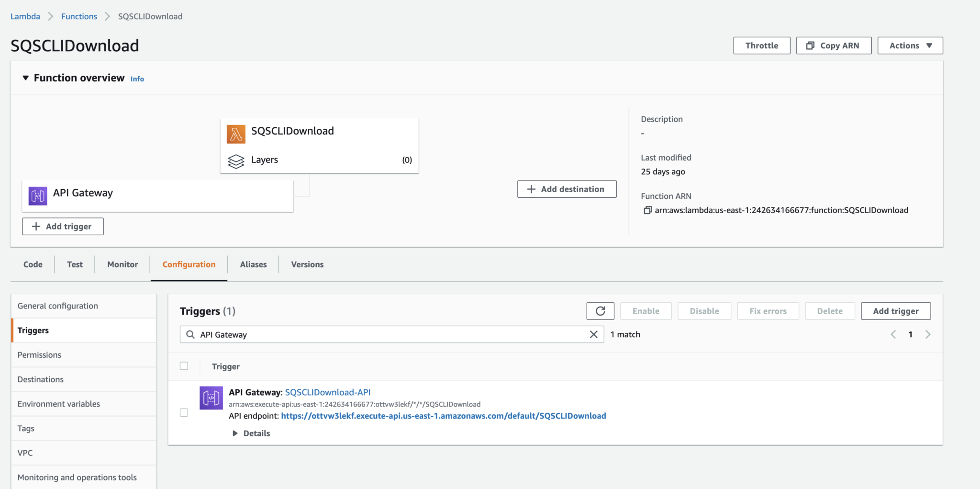Open Environment variables in the sidebar
The height and width of the screenshot is (489, 980).
58,404
